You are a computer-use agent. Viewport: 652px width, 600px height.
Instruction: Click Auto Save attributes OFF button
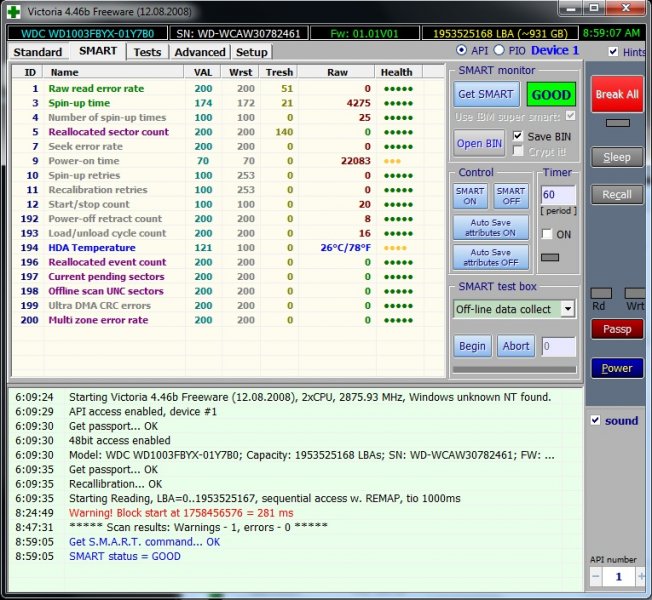tap(491, 257)
